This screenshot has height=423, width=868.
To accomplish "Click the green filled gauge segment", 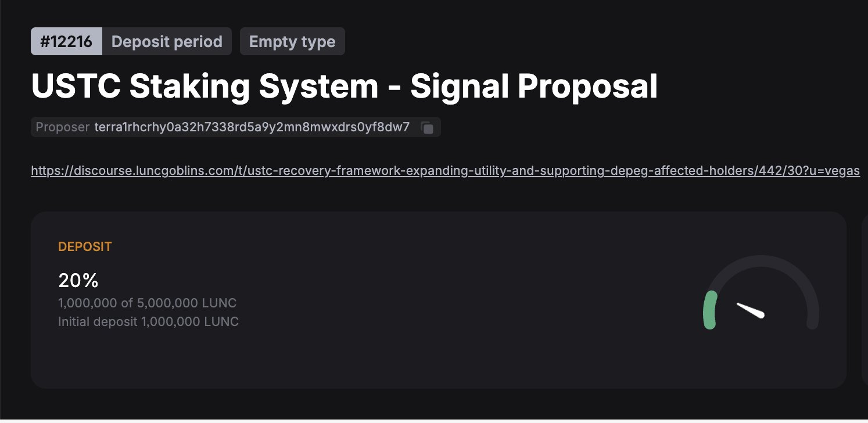I will [x=709, y=310].
